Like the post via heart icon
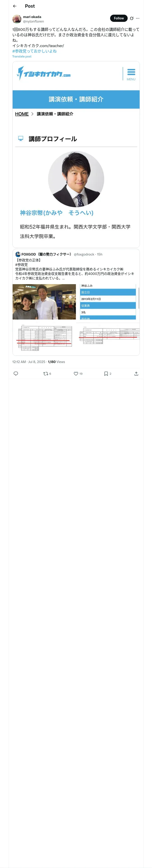The height and width of the screenshot is (868, 152). (x=76, y=373)
